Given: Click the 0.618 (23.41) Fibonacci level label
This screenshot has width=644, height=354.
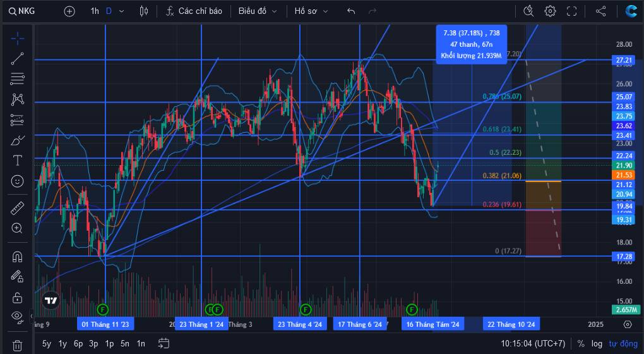Looking at the screenshot, I should (502, 129).
